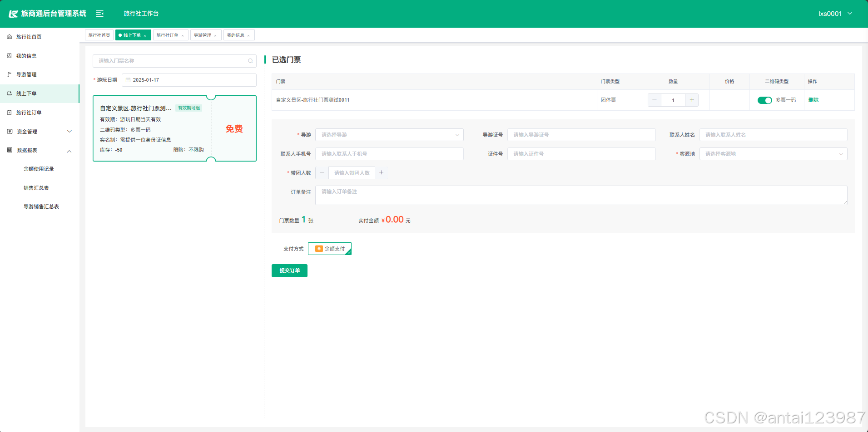Image resolution: width=868 pixels, height=432 pixels.
Task: Select 线上下单 in the sidebar
Action: [40, 93]
